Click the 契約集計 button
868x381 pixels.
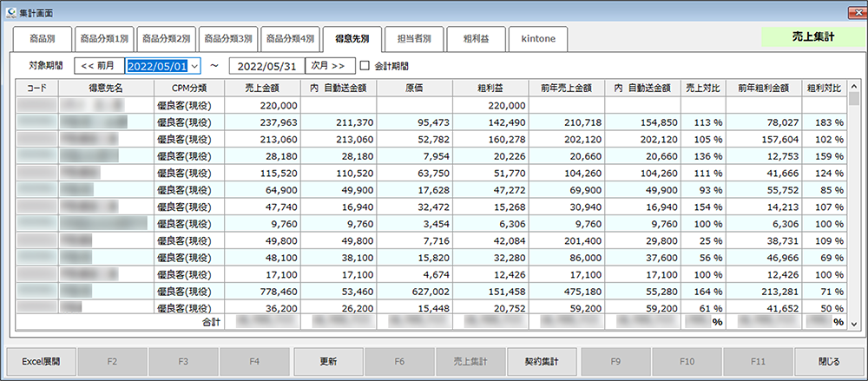pos(542,360)
